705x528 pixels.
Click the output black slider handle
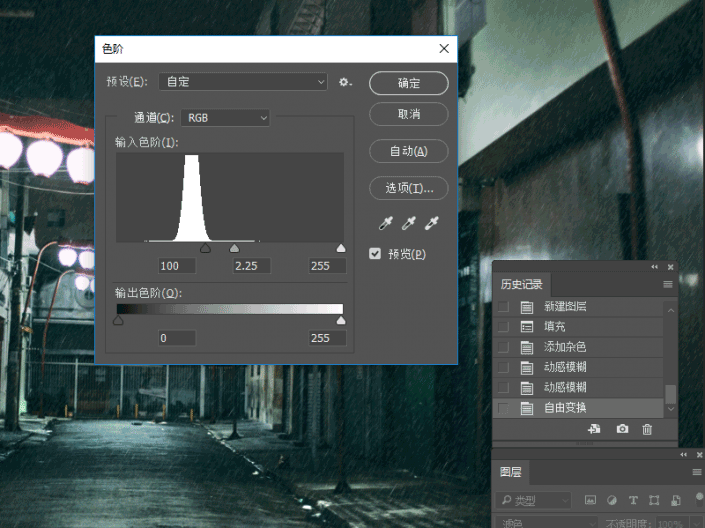tap(118, 320)
